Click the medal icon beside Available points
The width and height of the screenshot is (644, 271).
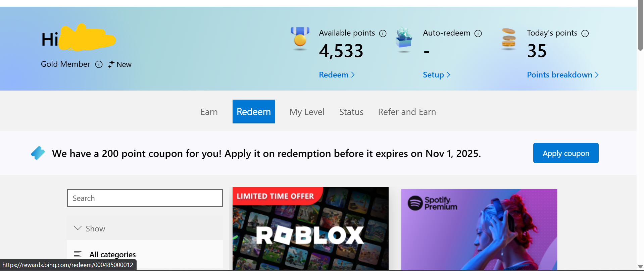pyautogui.click(x=300, y=38)
